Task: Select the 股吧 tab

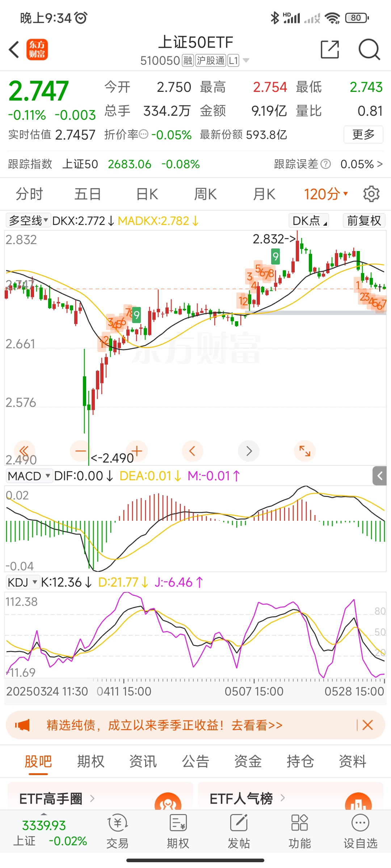Action: point(38,761)
